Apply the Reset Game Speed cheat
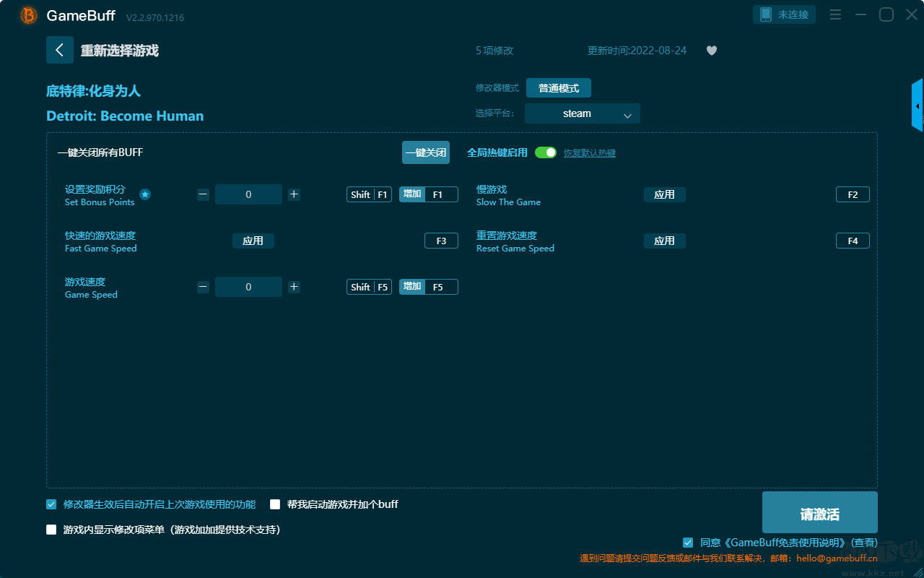The width and height of the screenshot is (924, 578). pyautogui.click(x=665, y=241)
